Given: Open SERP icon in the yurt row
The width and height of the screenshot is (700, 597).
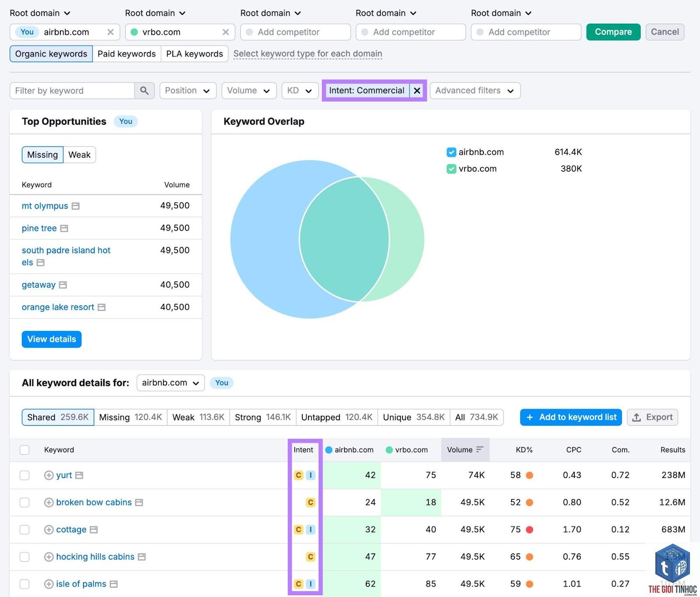Looking at the screenshot, I should [x=79, y=475].
